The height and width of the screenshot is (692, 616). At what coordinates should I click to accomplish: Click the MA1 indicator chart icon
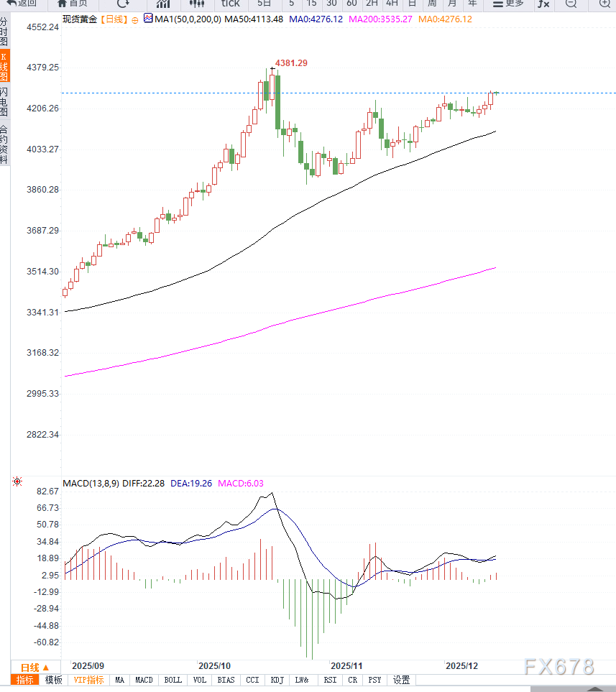pyautogui.click(x=148, y=19)
